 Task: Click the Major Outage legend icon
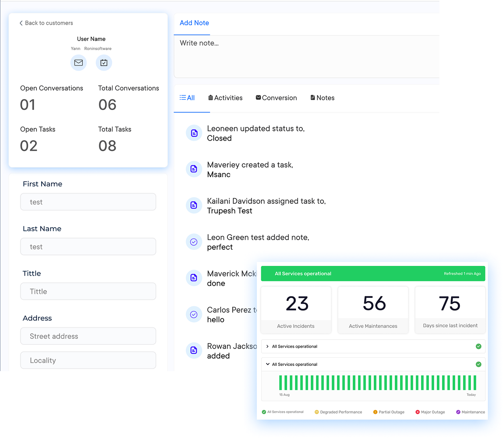[418, 412]
